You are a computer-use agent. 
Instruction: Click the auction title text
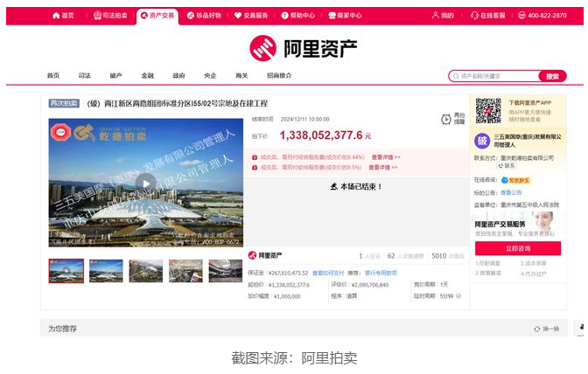click(178, 103)
